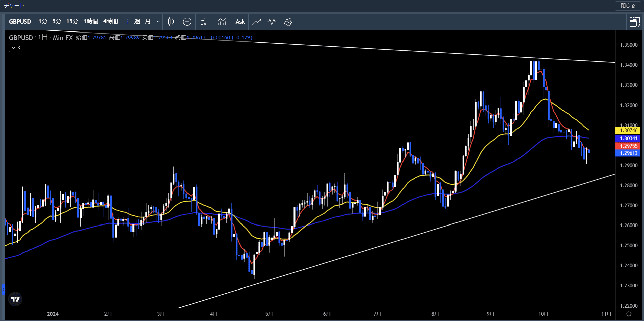The width and height of the screenshot is (644, 321).
Task: Open chart settings gear icon
Action: pos(629,314)
